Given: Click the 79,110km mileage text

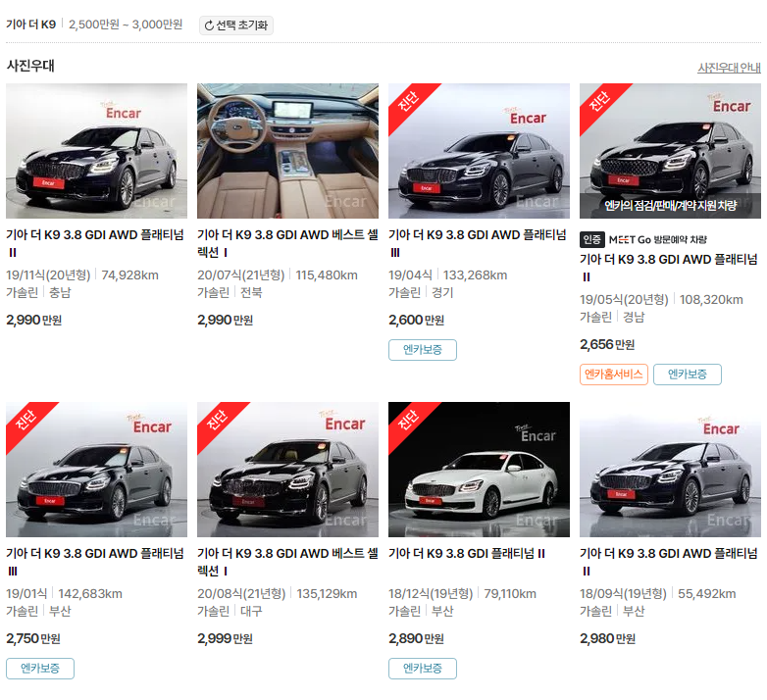Looking at the screenshot, I should [510, 594].
